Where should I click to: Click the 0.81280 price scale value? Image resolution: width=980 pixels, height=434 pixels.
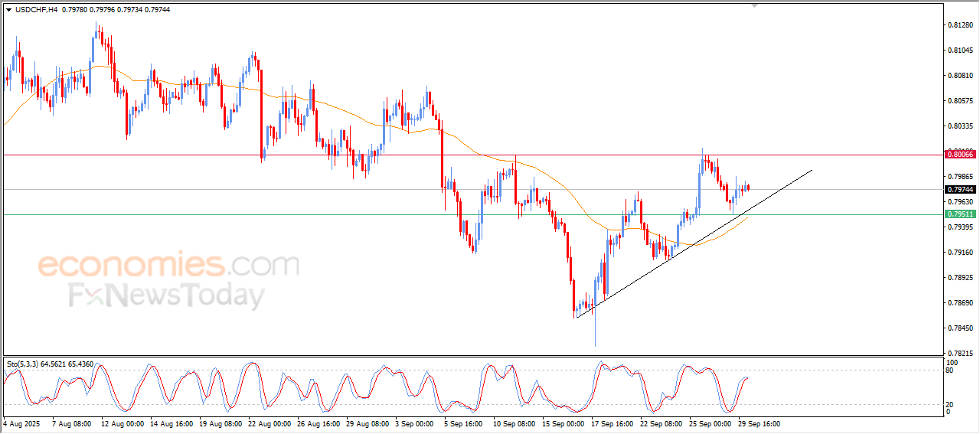click(960, 25)
